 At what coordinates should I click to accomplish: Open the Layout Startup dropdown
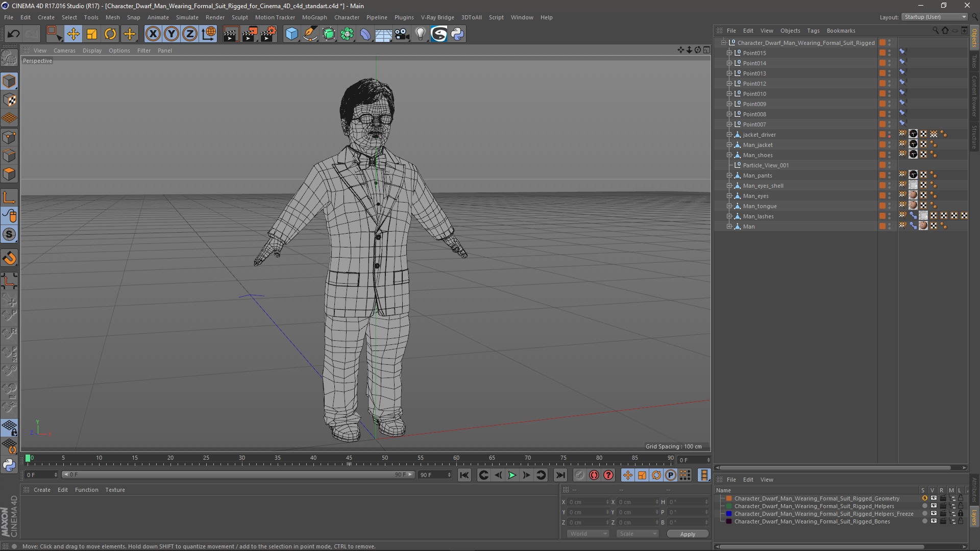[935, 17]
